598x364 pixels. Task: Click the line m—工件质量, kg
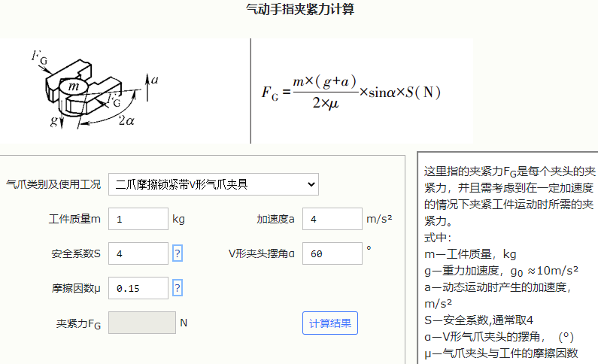pyautogui.click(x=470, y=254)
